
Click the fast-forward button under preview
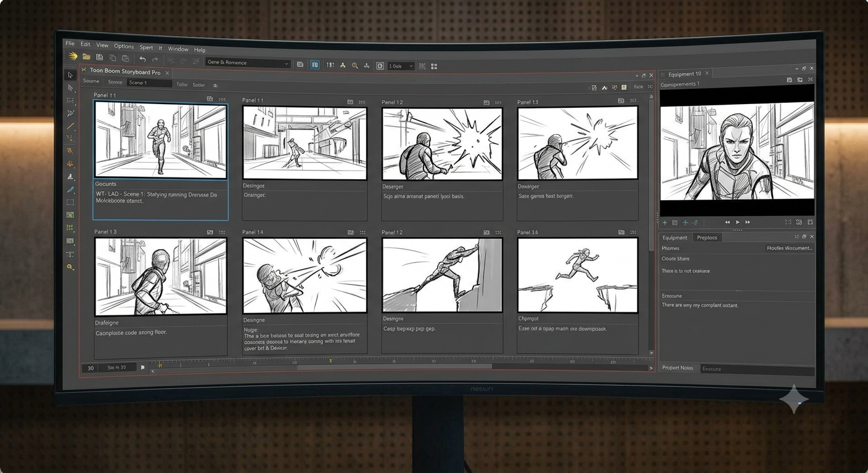pyautogui.click(x=748, y=222)
